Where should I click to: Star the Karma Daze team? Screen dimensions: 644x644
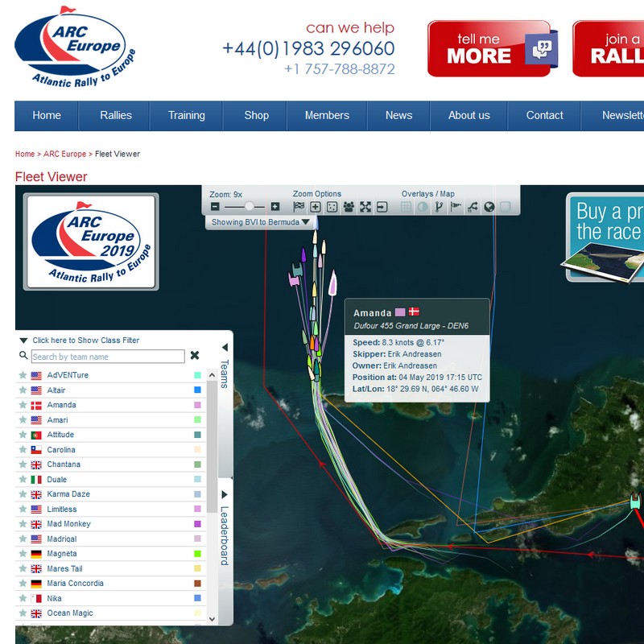click(23, 494)
